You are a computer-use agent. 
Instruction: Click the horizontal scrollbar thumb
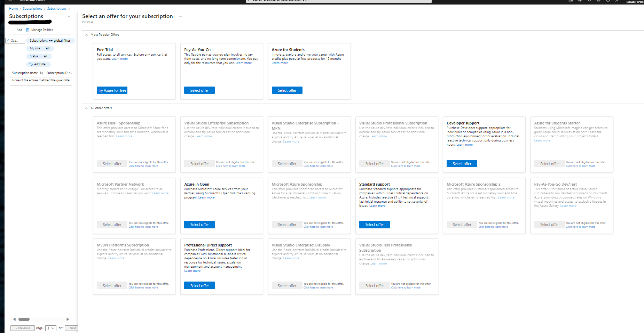point(24,319)
